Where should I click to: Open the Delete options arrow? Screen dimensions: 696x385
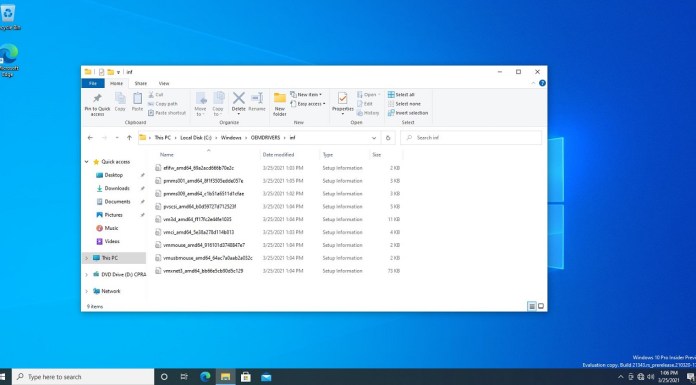pyautogui.click(x=238, y=114)
